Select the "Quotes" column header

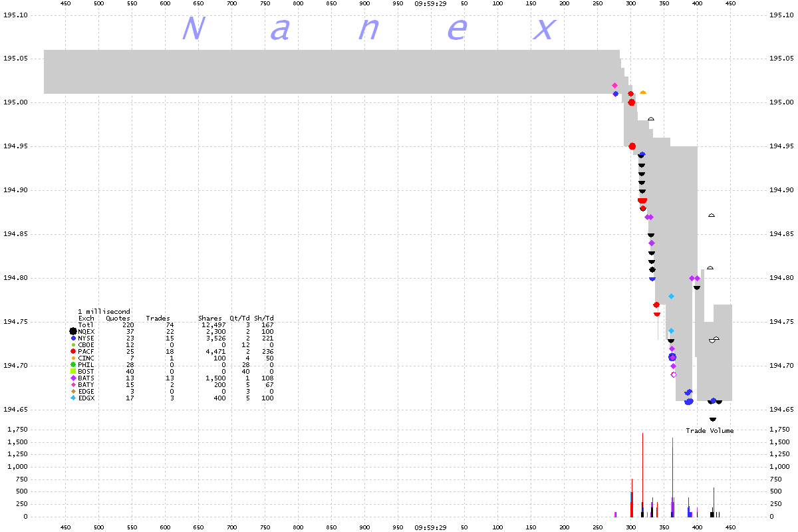(118, 318)
